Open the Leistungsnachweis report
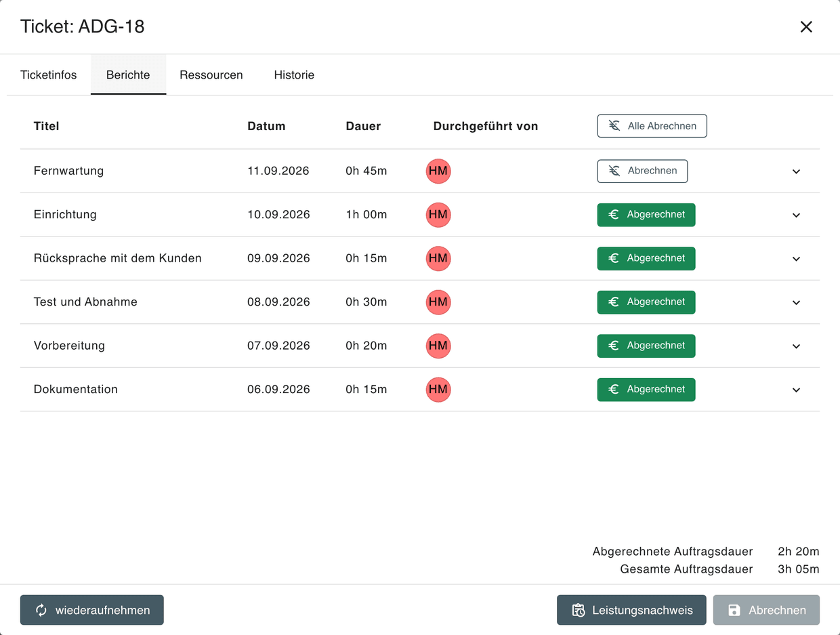 (631, 610)
